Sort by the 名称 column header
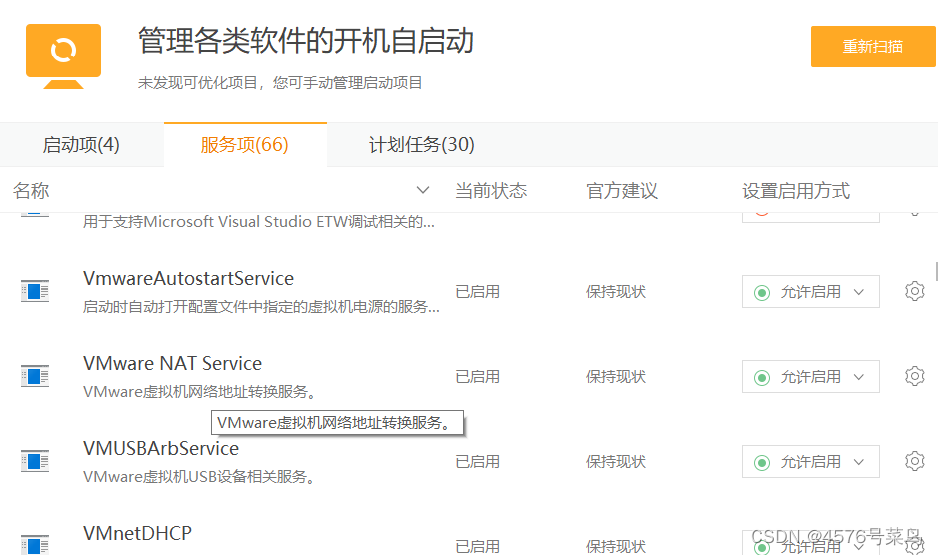Image resolution: width=938 pixels, height=555 pixels. pos(31,191)
